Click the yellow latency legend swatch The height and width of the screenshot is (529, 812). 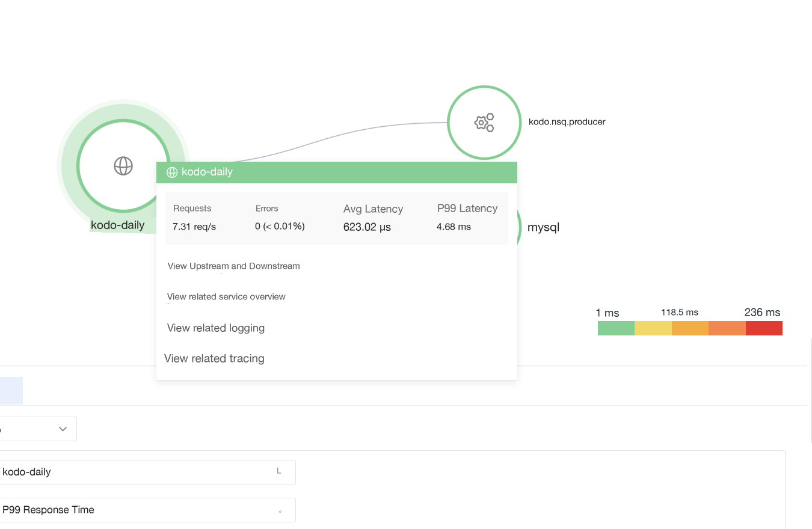click(653, 328)
